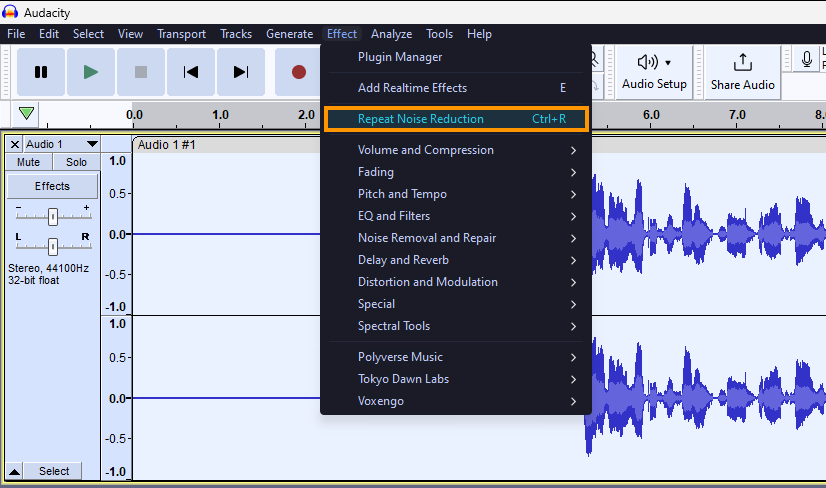826x488 pixels.
Task: Click the Pause playback button
Action: 41,72
